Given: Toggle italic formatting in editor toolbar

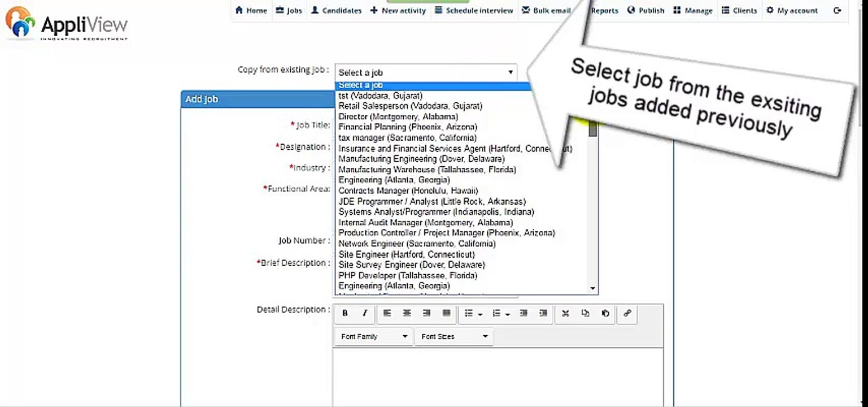Looking at the screenshot, I should (x=364, y=313).
